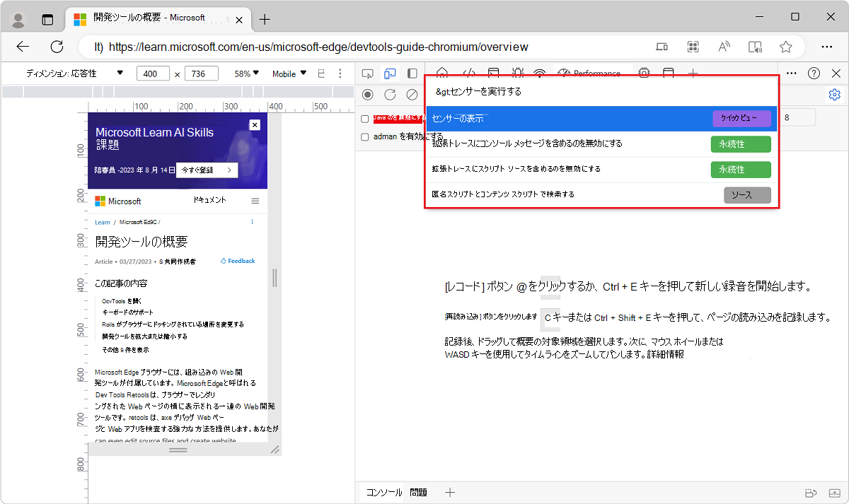Open the 'OcvTools を開く' contents link

click(x=122, y=300)
